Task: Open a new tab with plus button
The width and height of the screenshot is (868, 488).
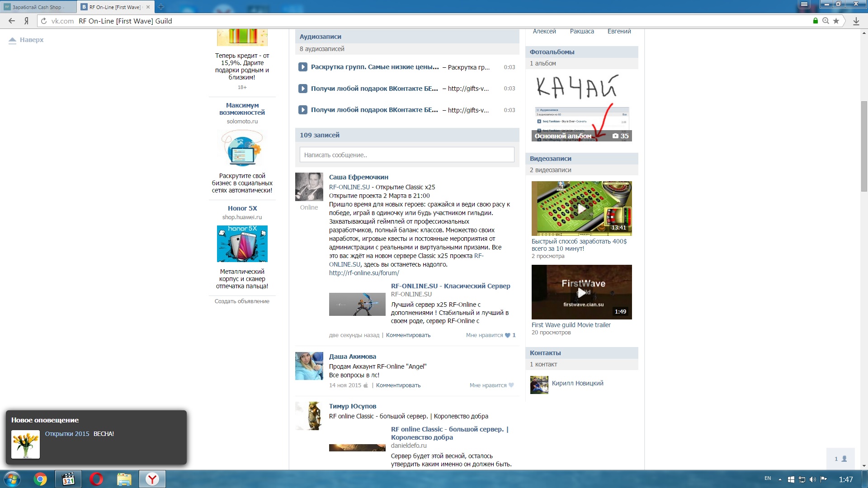Action: coord(161,7)
